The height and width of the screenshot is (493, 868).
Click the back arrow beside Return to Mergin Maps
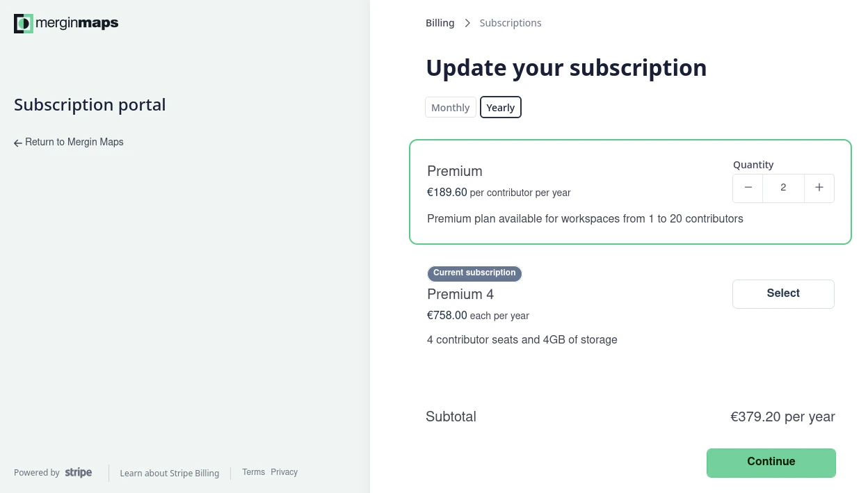pos(17,143)
